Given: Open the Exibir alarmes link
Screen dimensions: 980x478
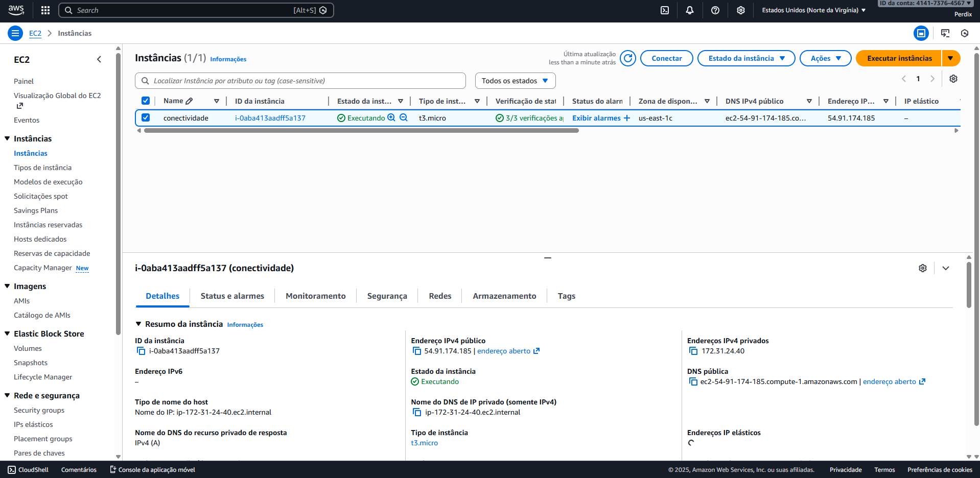Looking at the screenshot, I should [x=596, y=118].
